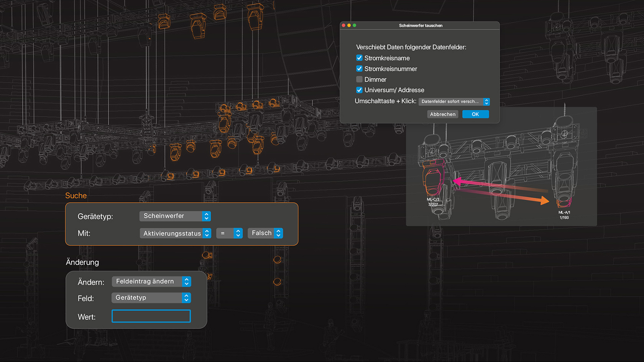Click the orange swap arrow head
Image resolution: width=644 pixels, height=362 pixels.
click(x=544, y=200)
